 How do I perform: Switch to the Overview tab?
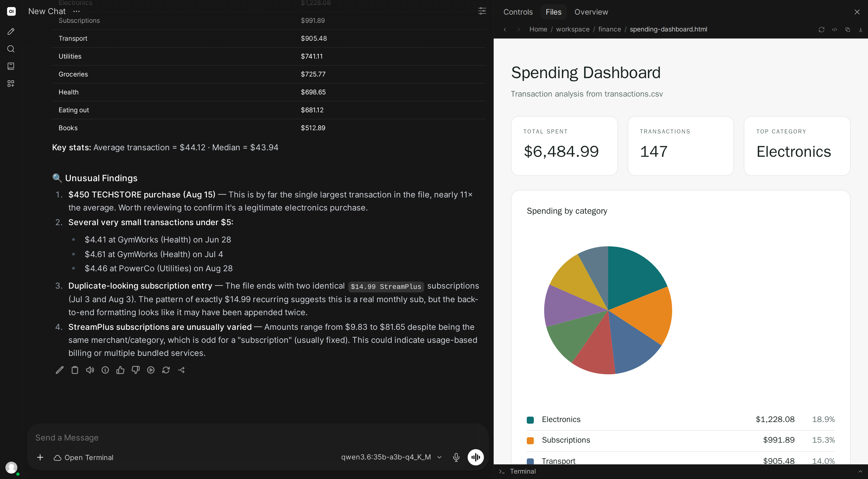coord(591,12)
